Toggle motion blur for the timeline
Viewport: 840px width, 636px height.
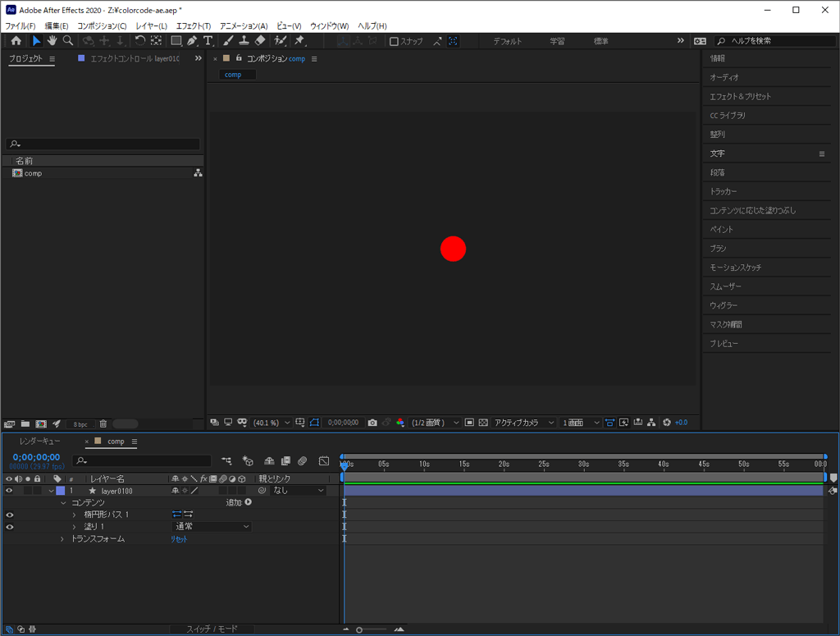click(x=302, y=460)
